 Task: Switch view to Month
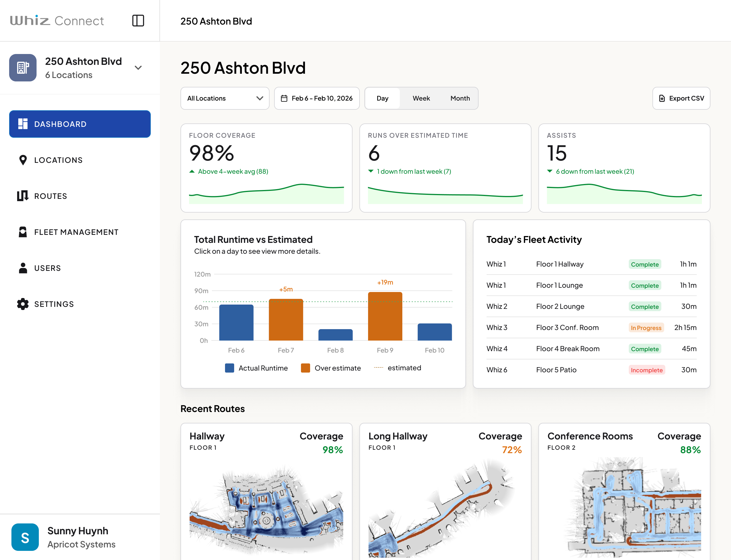click(x=460, y=98)
